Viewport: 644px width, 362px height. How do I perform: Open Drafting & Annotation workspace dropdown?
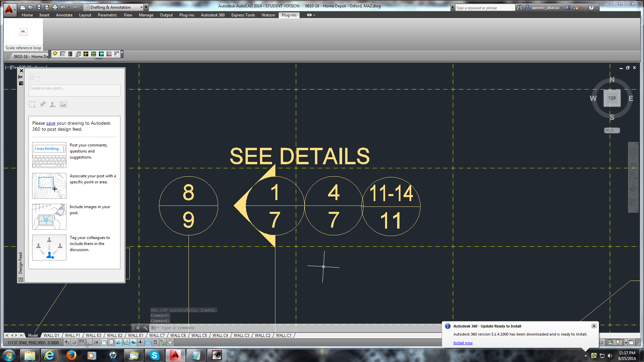click(x=141, y=7)
